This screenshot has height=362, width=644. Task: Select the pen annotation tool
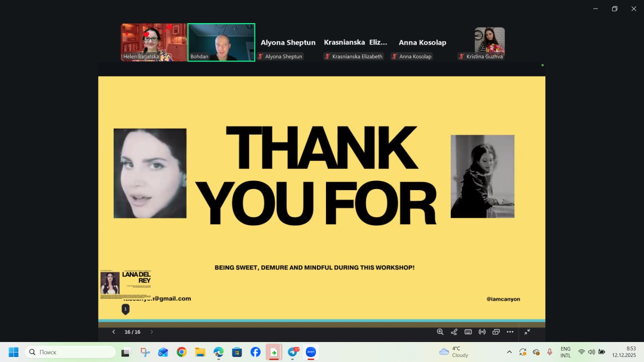click(x=454, y=332)
